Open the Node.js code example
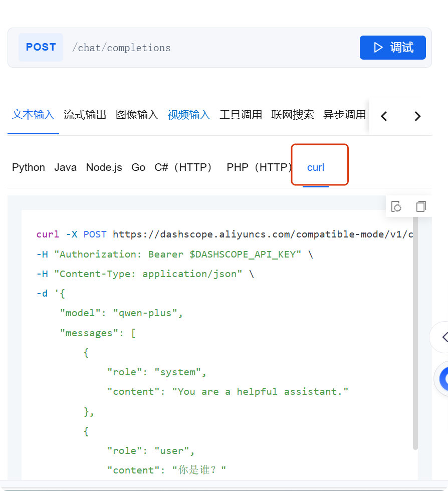The height and width of the screenshot is (491, 448). (x=104, y=167)
